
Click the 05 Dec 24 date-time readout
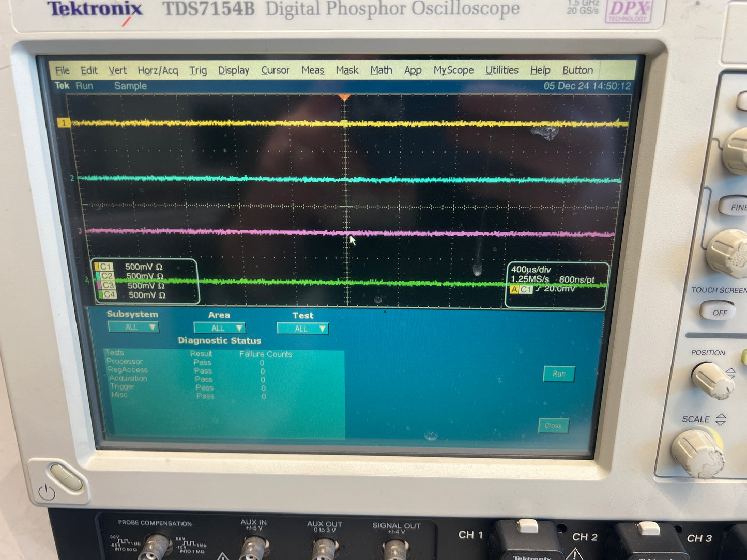(587, 86)
